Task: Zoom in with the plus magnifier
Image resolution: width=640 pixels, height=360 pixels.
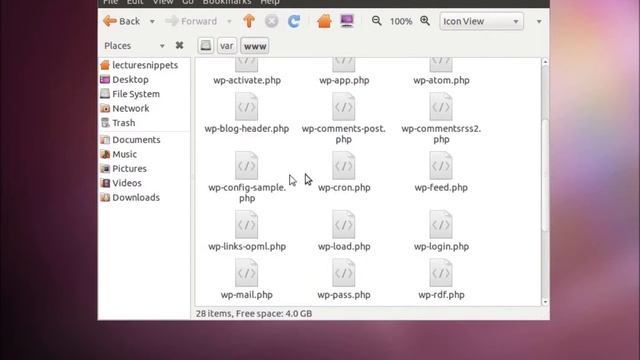Action: tap(425, 21)
